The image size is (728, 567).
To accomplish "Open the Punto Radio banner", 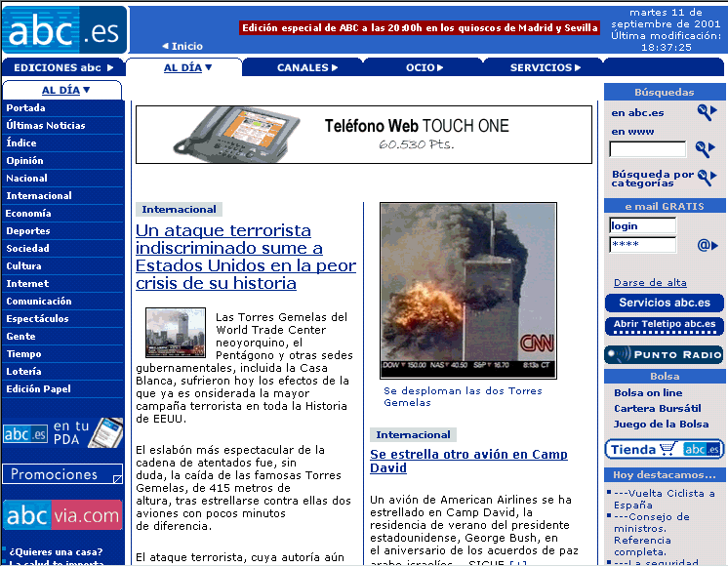I will click(x=664, y=355).
